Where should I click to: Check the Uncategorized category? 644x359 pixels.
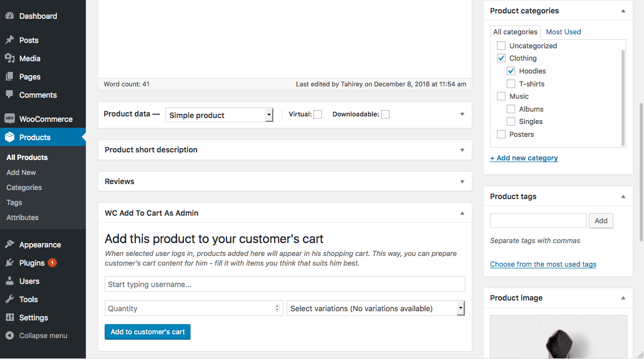501,46
